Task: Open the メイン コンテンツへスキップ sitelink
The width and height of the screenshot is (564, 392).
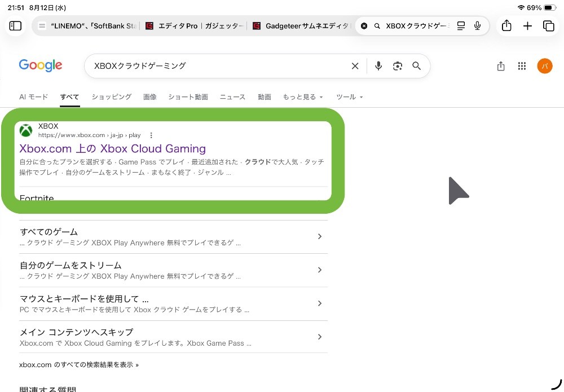Action: point(76,332)
